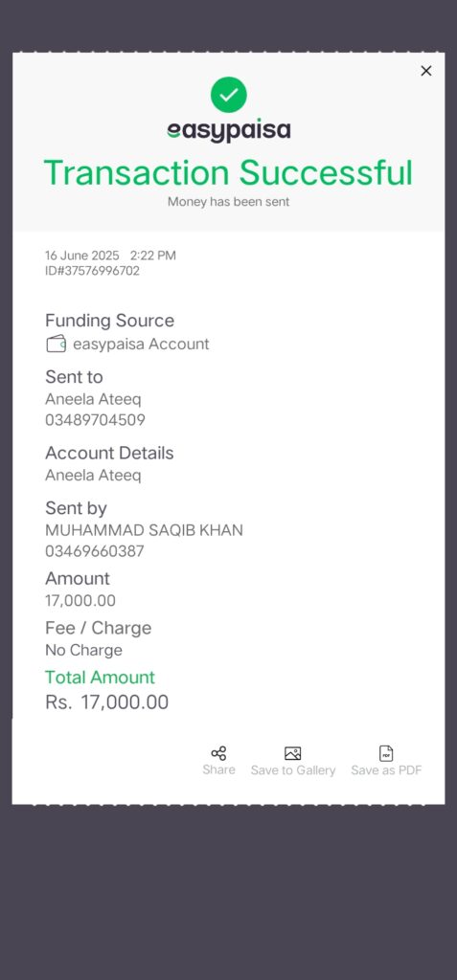Tap the Save as PDF document icon
The image size is (457, 980).
(x=386, y=753)
